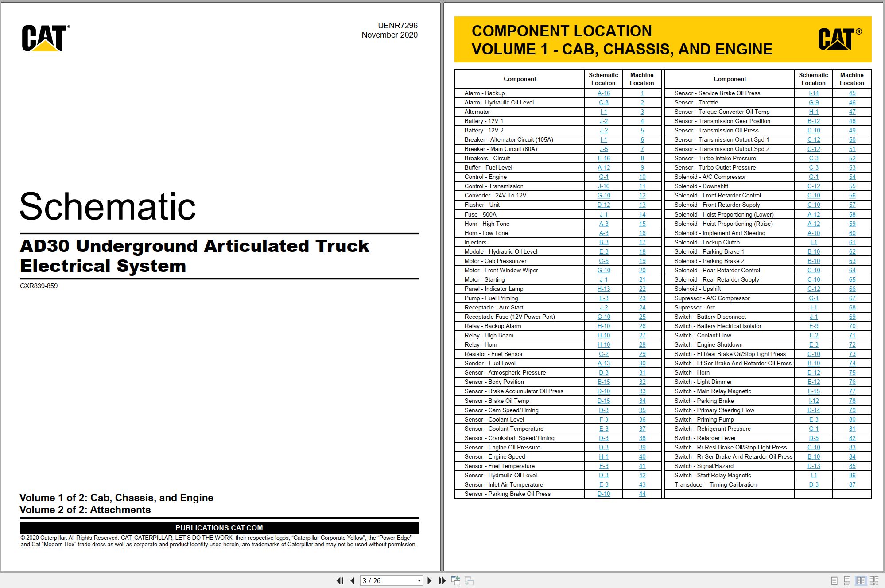
Task: Click the PUBLICATIONS.CAT.COM banner
Action: click(x=219, y=528)
